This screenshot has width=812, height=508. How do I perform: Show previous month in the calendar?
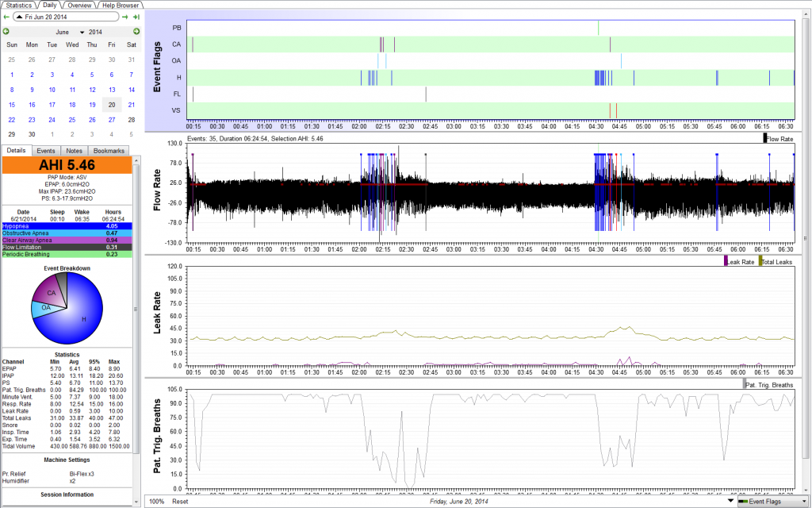click(x=6, y=32)
